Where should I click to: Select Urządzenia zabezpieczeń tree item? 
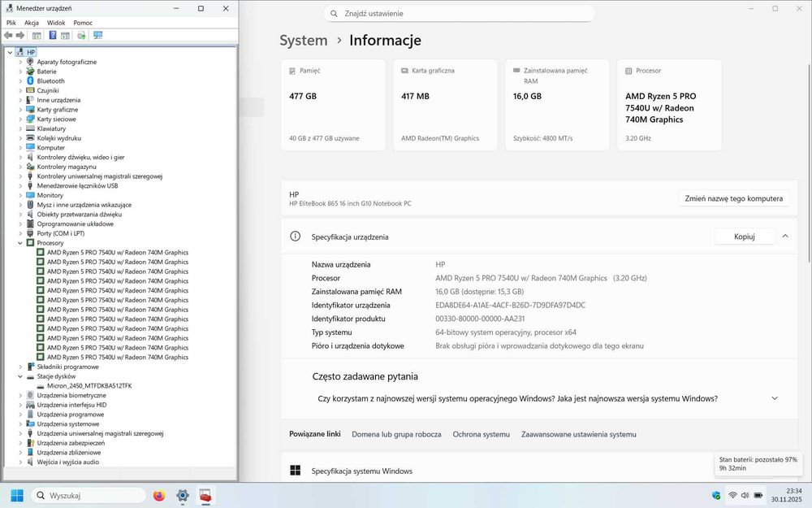pos(71,443)
